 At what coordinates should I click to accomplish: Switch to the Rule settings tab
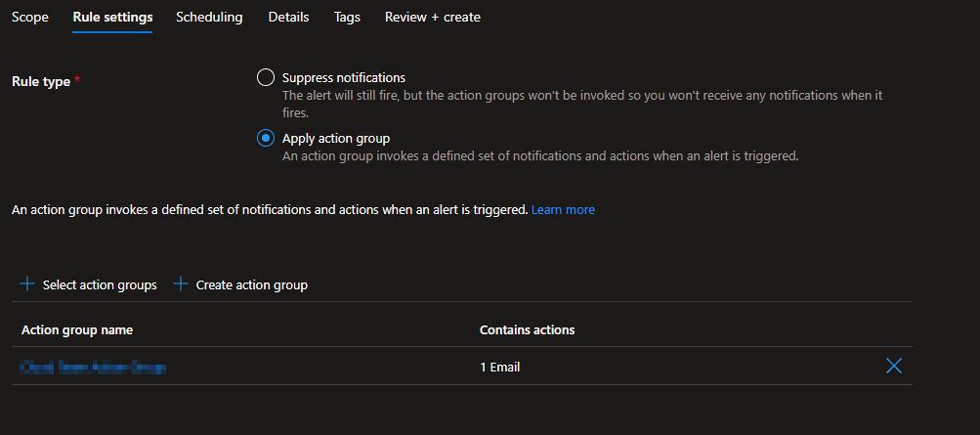(112, 17)
